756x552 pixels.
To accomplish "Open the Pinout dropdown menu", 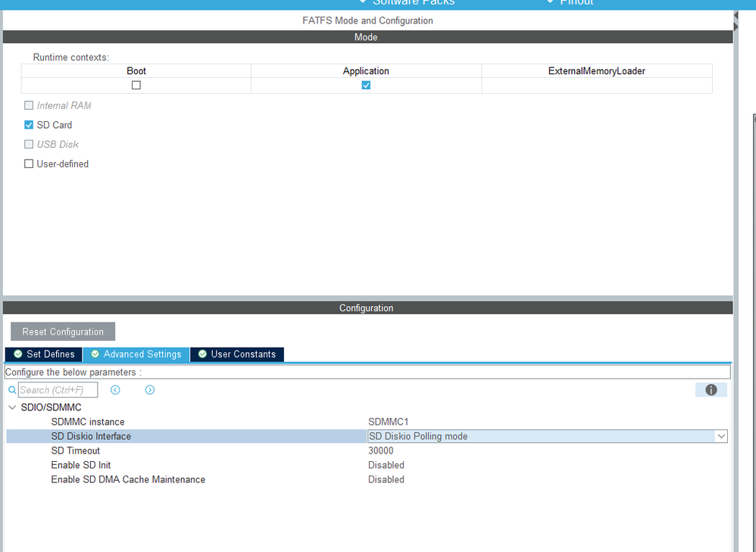I will [x=570, y=2].
